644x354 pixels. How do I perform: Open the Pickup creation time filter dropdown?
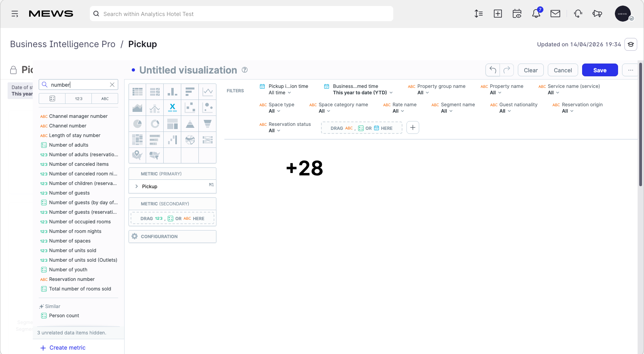point(284,89)
